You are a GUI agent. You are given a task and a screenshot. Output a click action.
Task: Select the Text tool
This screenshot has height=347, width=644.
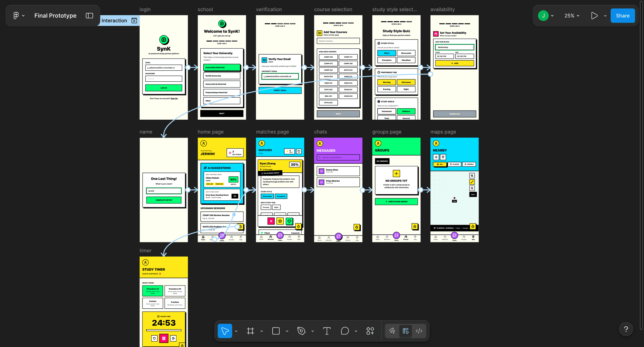327,331
